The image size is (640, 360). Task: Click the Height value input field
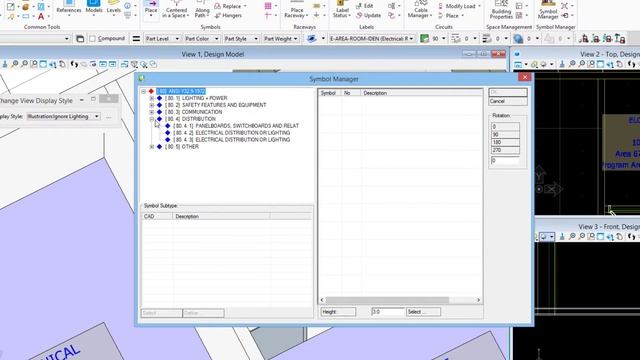[388, 312]
